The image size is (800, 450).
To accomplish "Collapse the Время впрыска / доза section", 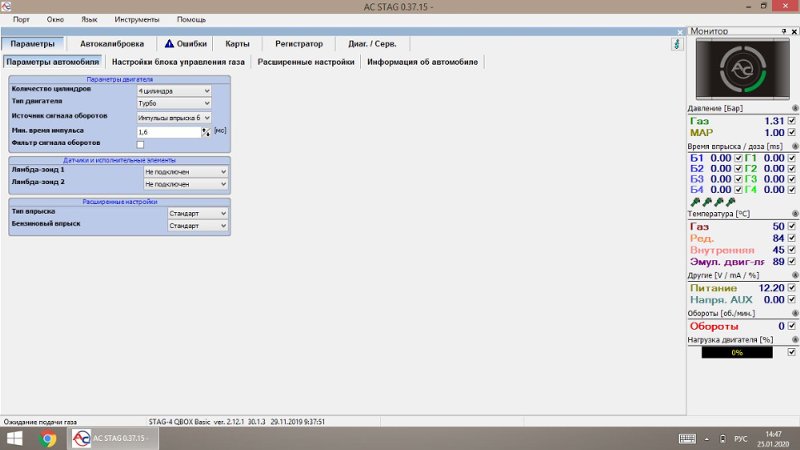I will coord(795,146).
